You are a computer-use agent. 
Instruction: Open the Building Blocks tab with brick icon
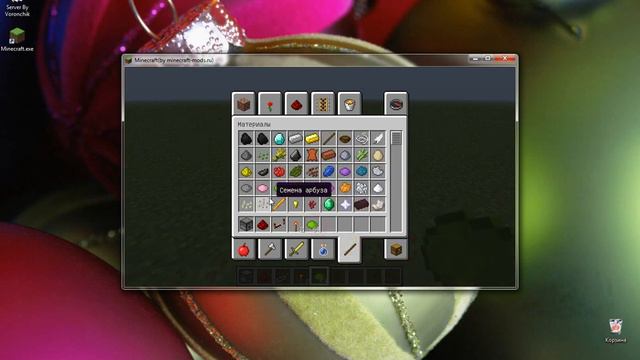[x=243, y=104]
